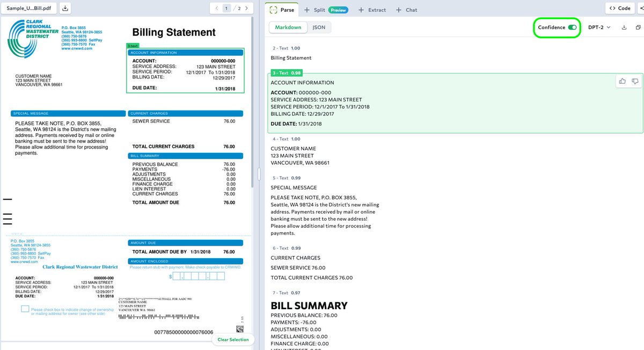Click the ACCOUNT INFORMATION header in PDF
Screen dimensions: 644x350
click(185, 53)
